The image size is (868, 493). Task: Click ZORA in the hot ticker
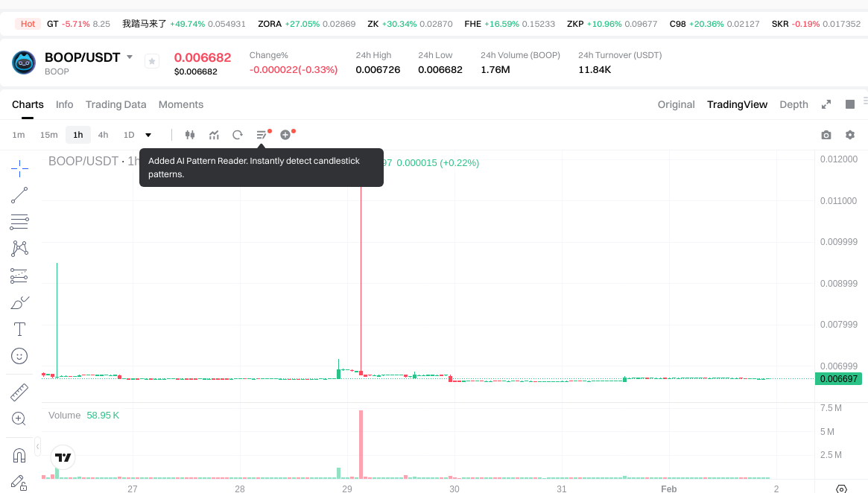tap(270, 24)
